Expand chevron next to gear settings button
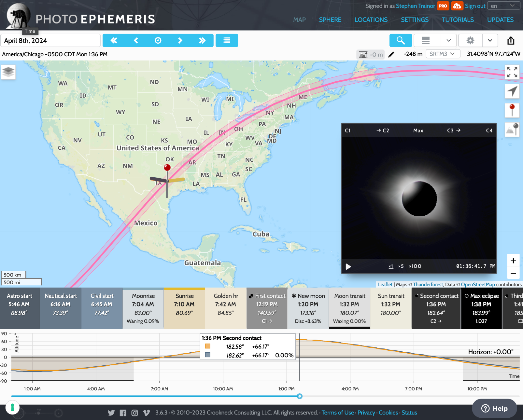 click(490, 40)
